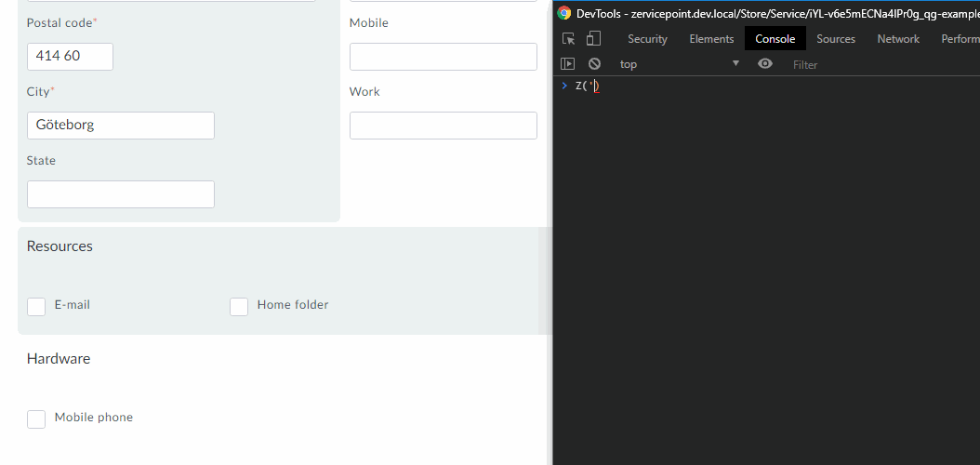The width and height of the screenshot is (980, 465).
Task: Open the JavaScript context dropdown labeled top
Action: pyautogui.click(x=679, y=64)
